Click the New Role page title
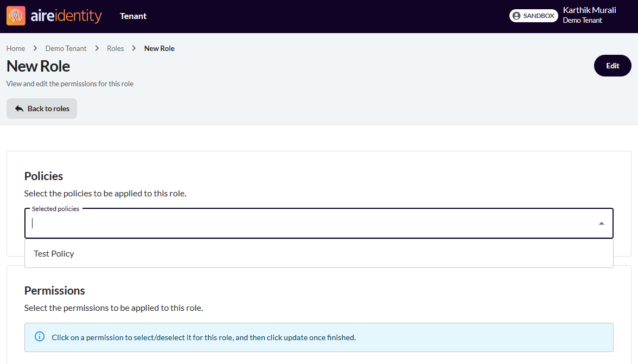 38,66
